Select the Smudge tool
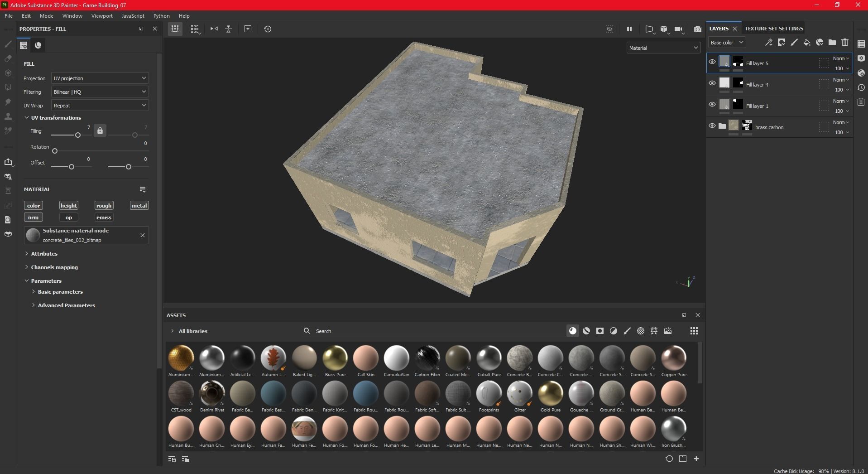Screen dimensions: 868x474 click(x=8, y=102)
